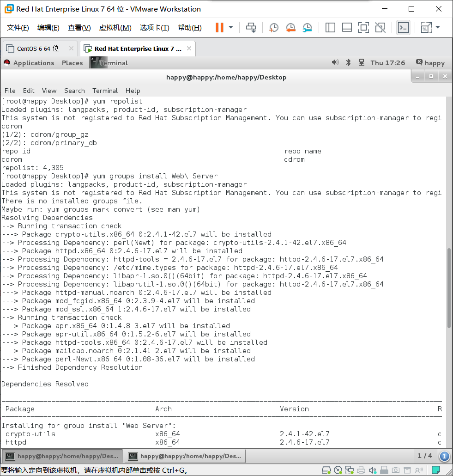Open the terminal View menu
Viewport: 453px width, 476px height.
[x=49, y=91]
